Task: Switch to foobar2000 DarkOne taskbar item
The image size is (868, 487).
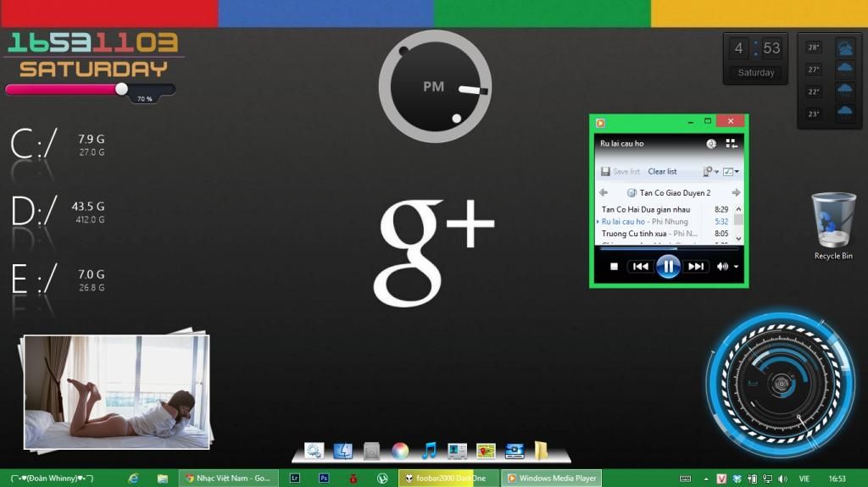Action: [448, 479]
